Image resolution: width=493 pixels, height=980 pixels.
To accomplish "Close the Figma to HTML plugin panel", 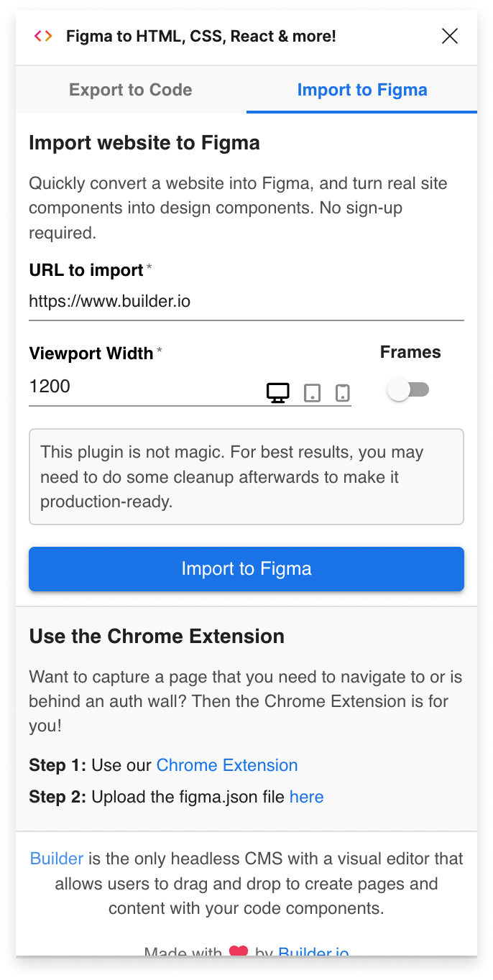I will (450, 36).
